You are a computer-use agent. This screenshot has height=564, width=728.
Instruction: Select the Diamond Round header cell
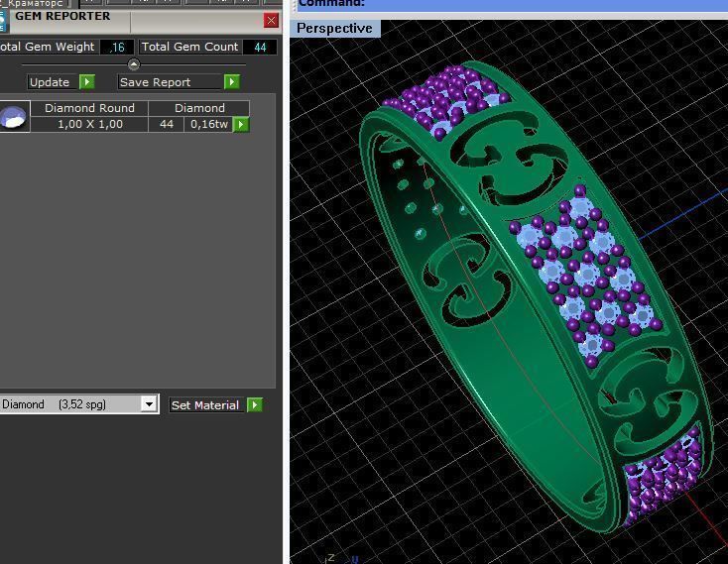[x=89, y=108]
